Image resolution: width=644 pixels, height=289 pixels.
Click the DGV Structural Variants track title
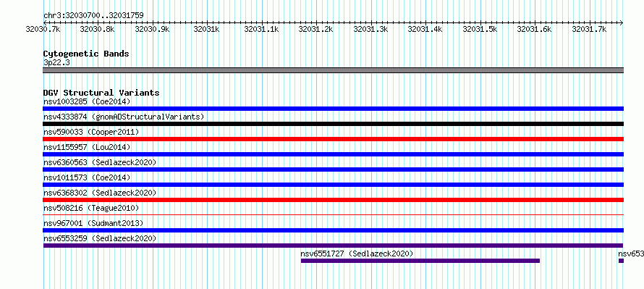pyautogui.click(x=101, y=93)
